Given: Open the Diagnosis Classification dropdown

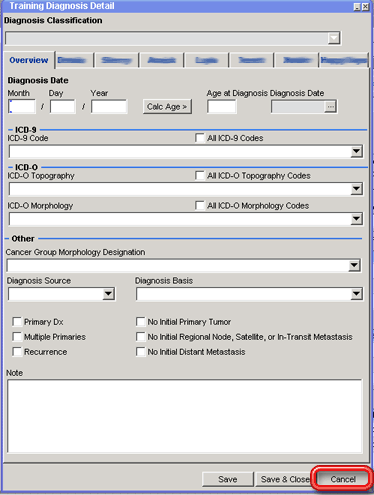Looking at the screenshot, I should coord(334,38).
